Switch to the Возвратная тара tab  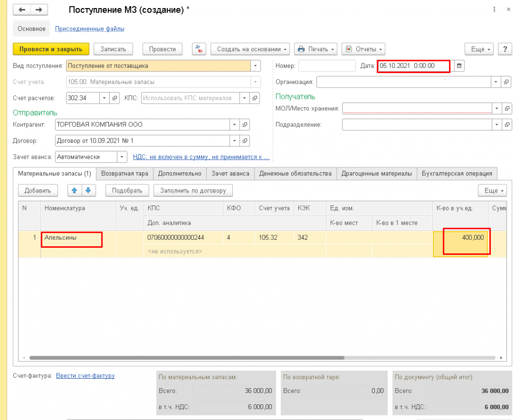124,173
